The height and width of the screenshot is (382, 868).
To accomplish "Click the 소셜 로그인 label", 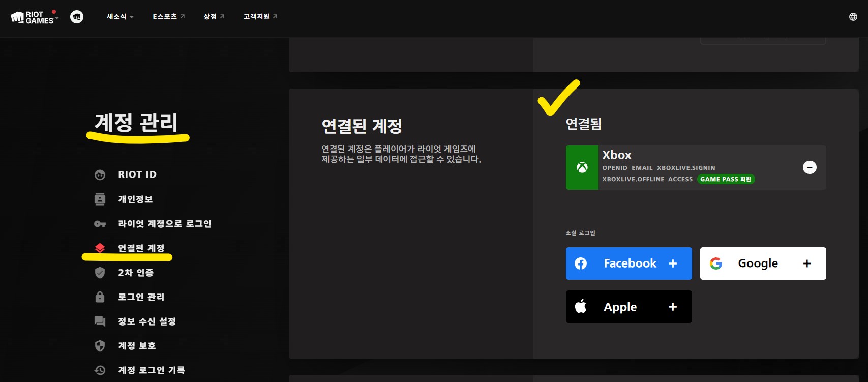I will click(x=580, y=233).
